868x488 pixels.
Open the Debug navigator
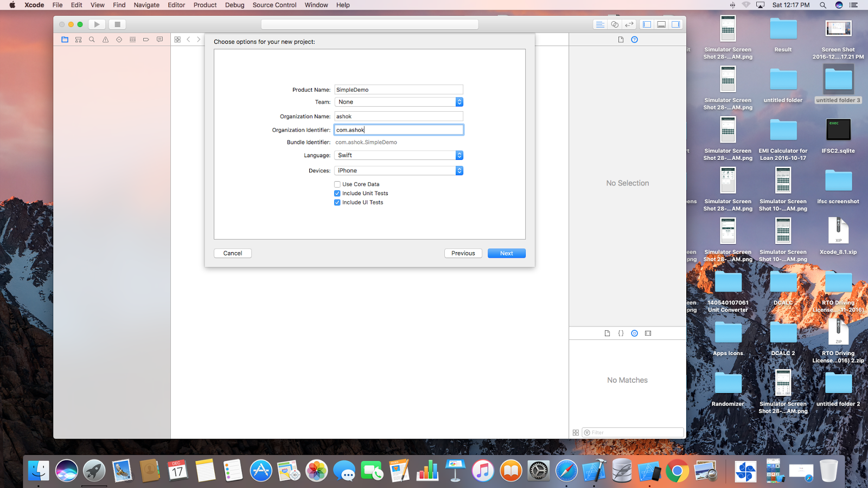pyautogui.click(x=133, y=40)
